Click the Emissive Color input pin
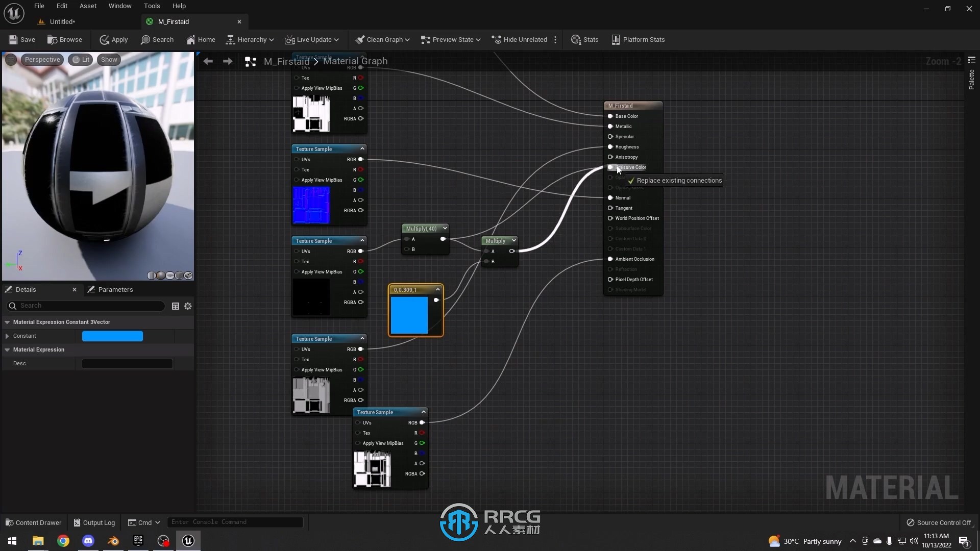 pos(610,167)
